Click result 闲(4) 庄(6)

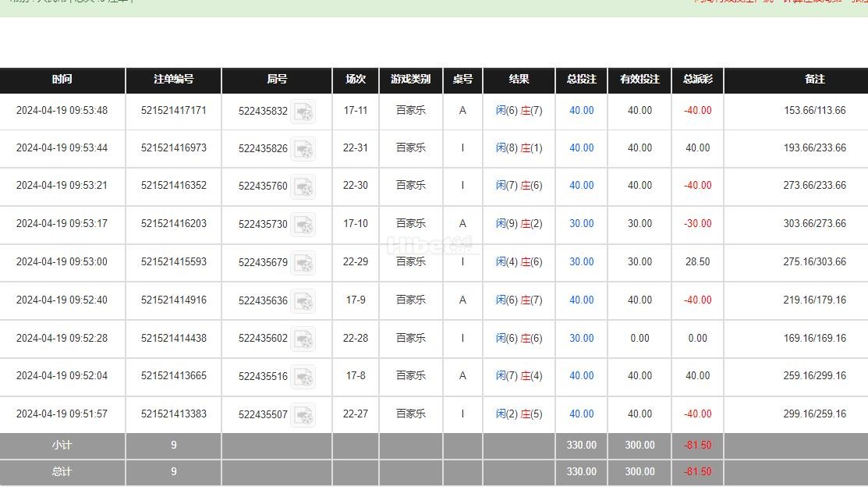click(519, 261)
